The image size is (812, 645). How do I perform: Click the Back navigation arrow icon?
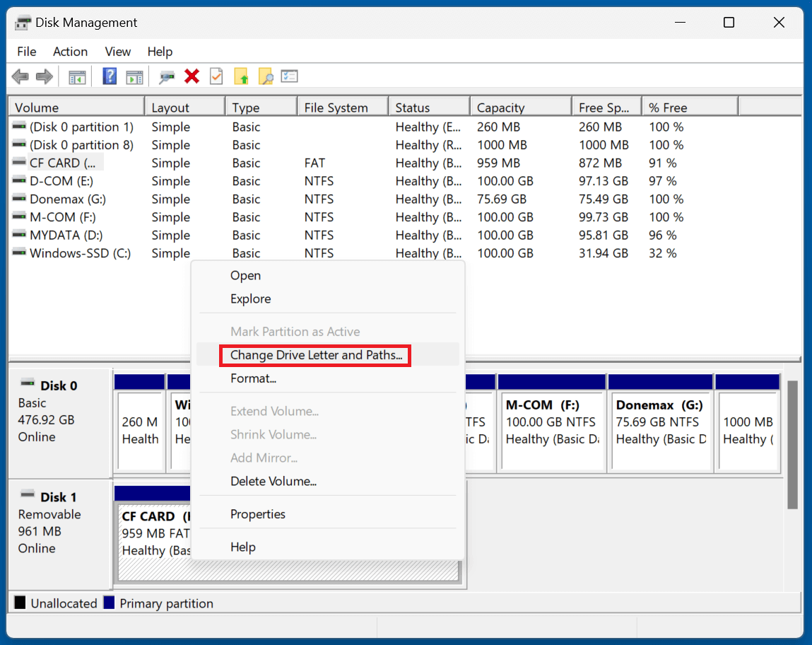pos(20,76)
